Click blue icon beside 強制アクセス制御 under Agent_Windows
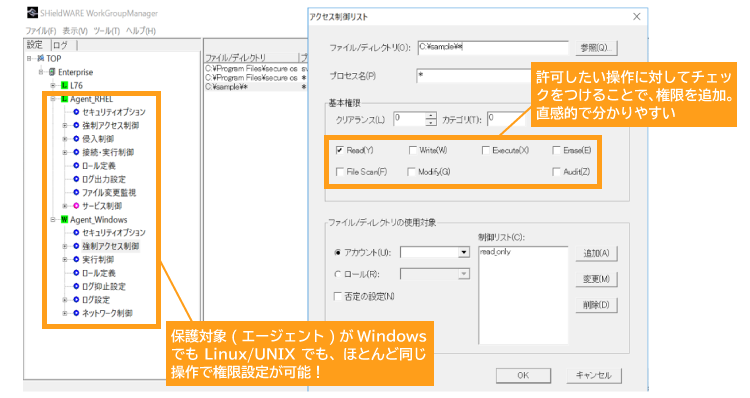Viewport: 750px width, 398px height. [76, 246]
